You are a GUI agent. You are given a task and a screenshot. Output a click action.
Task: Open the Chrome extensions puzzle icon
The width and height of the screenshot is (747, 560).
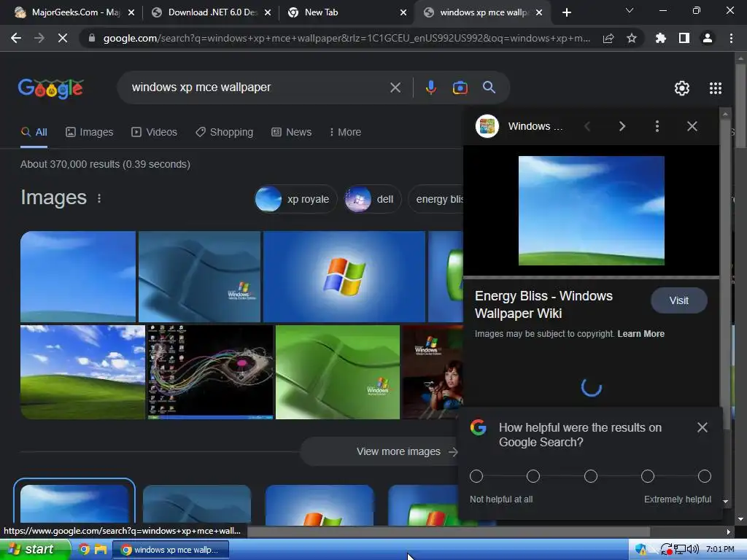[661, 38]
